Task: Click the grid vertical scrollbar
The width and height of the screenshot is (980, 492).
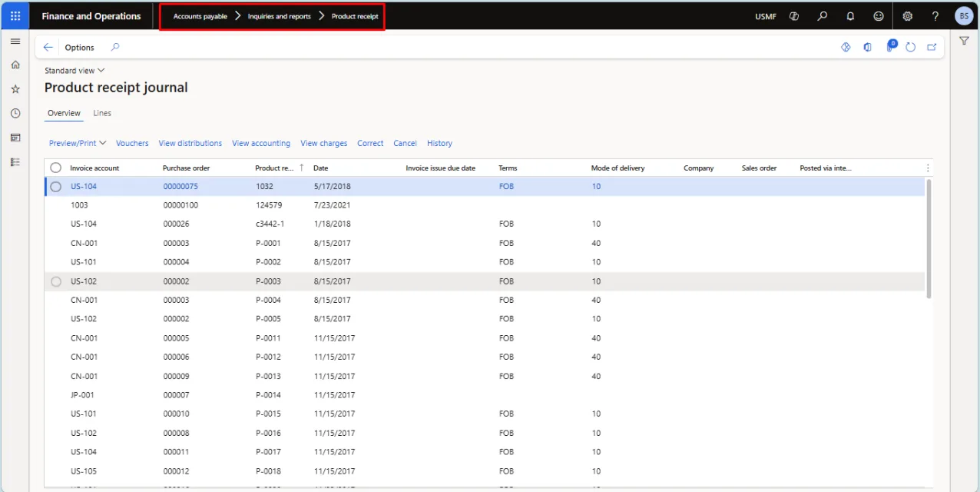Action: click(x=929, y=238)
